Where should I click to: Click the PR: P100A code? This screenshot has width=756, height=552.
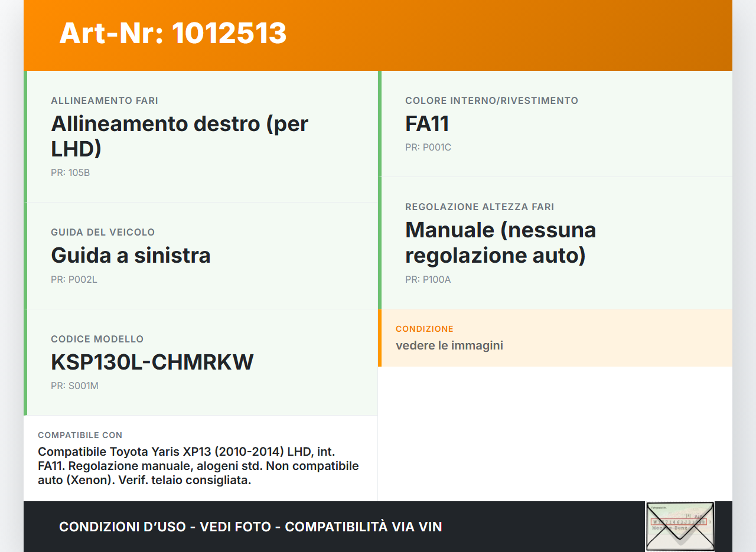[x=428, y=280]
